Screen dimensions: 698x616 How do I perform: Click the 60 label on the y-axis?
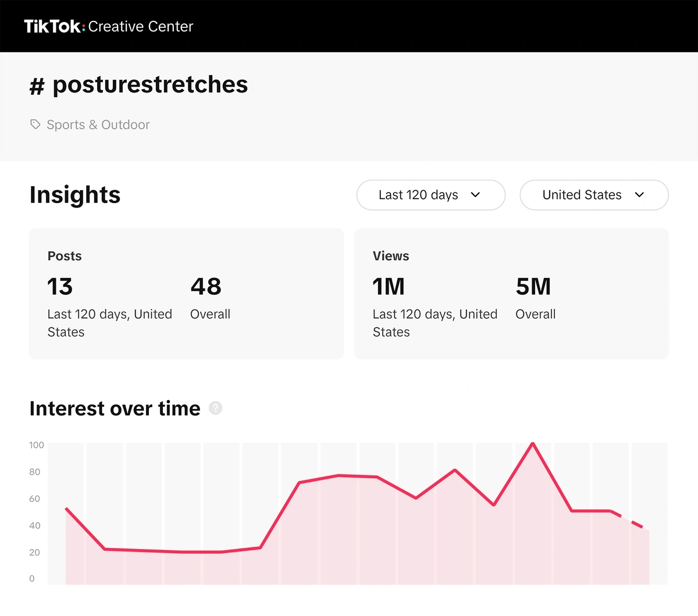pyautogui.click(x=35, y=499)
